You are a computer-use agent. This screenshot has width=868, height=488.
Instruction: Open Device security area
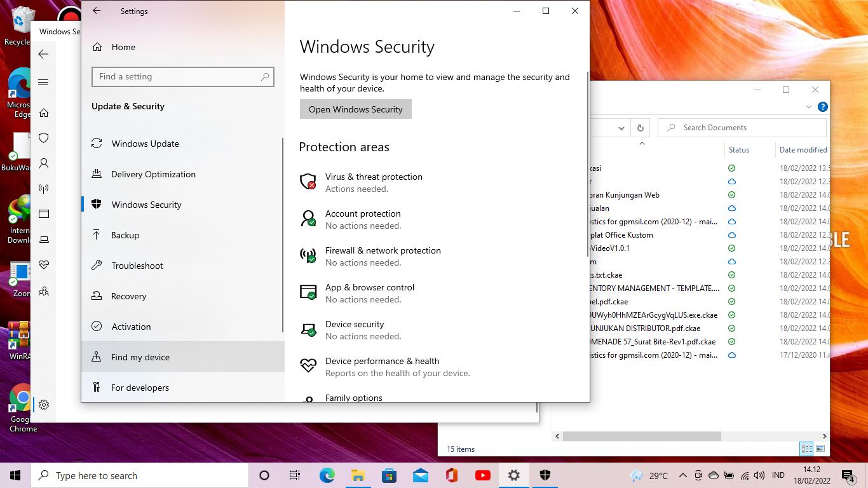click(x=354, y=325)
